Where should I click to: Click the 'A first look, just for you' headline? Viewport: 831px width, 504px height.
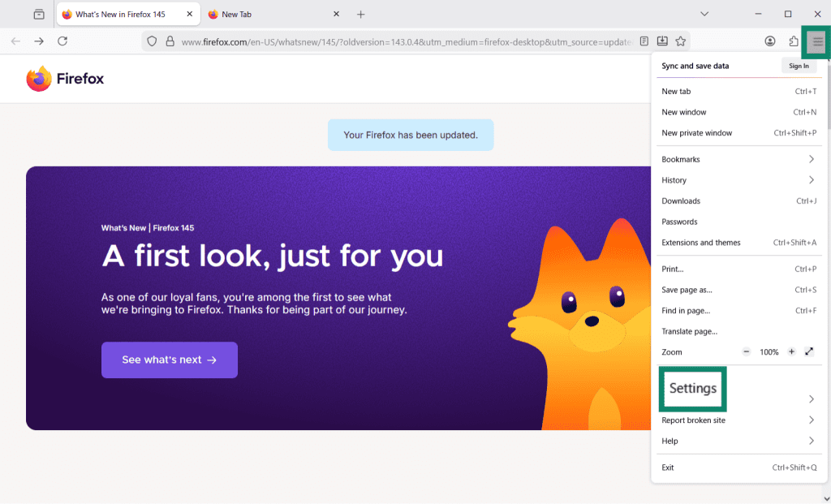pyautogui.click(x=273, y=256)
